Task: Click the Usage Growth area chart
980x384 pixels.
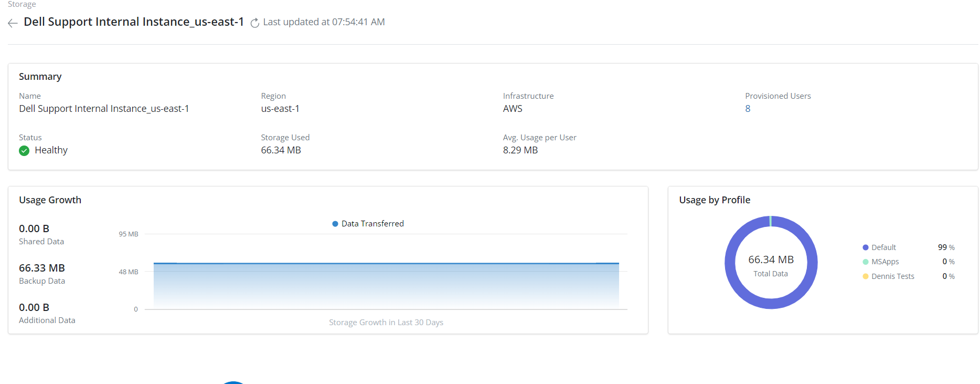Action: point(386,286)
